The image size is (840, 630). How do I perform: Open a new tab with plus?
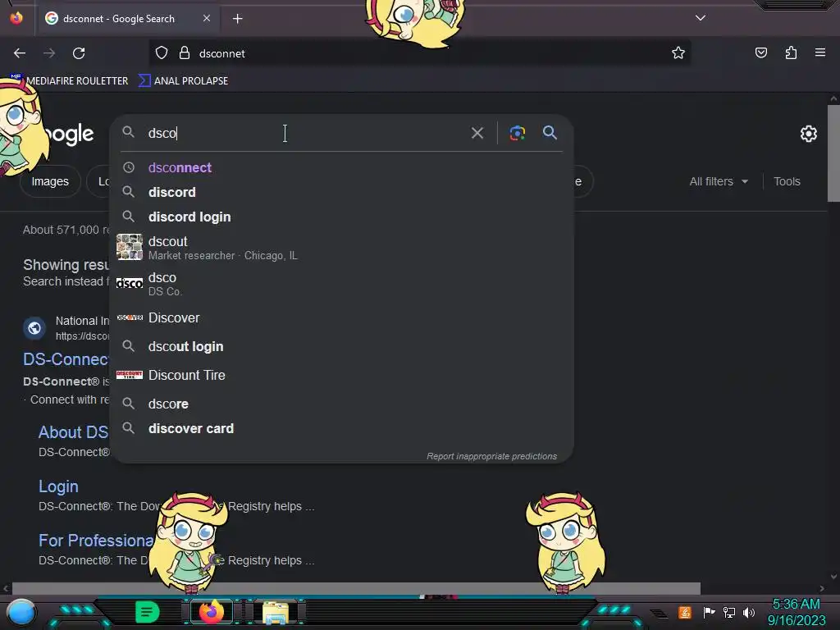click(237, 19)
